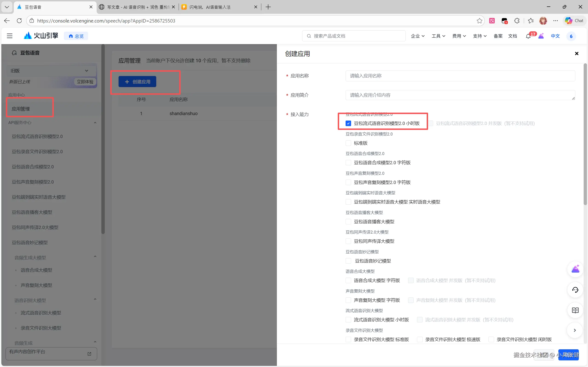Screen dimensions: 588x367
Task: Select 应用管理 in the sidebar
Action: coord(21,109)
